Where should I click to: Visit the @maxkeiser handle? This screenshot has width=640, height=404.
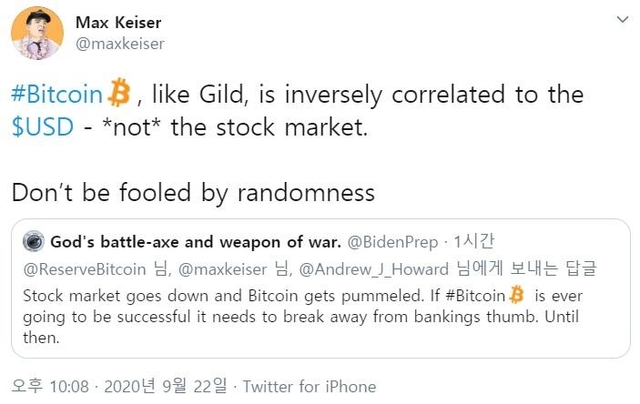(x=120, y=44)
